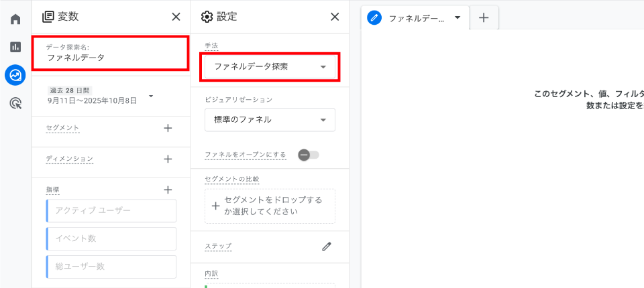Viewport: 644px width, 288px height.
Task: Open the Reports bar chart icon
Action: (15, 47)
